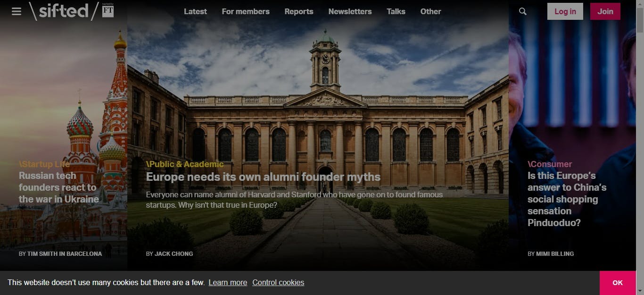Accept cookies with the OK button

[x=618, y=283]
